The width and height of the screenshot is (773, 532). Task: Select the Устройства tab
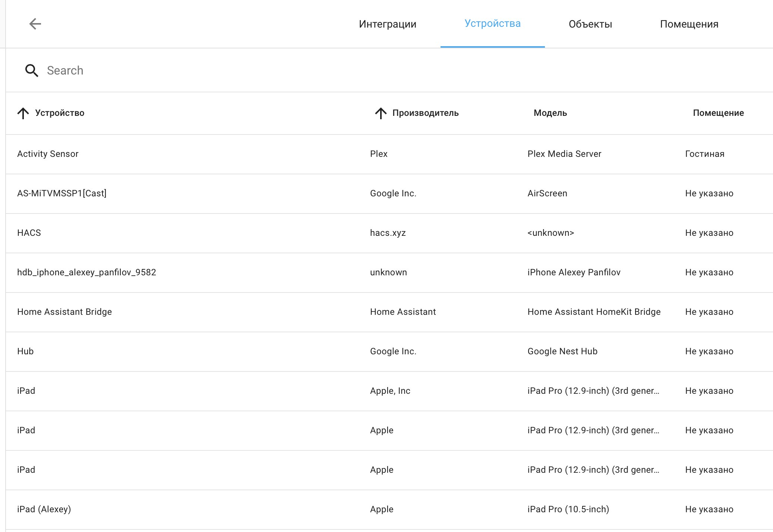(x=493, y=23)
